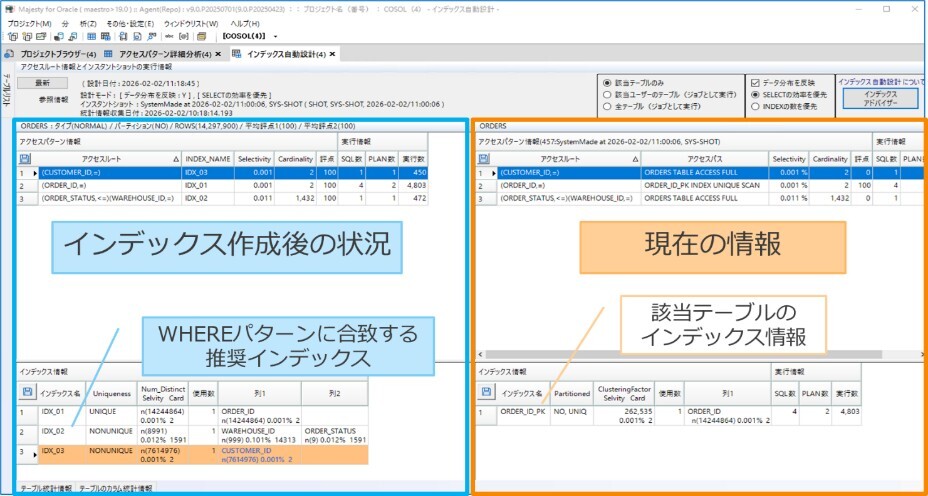Switch to アクセスパターン詳細分析(4) tab
This screenshot has width=928, height=496.
tap(156, 53)
